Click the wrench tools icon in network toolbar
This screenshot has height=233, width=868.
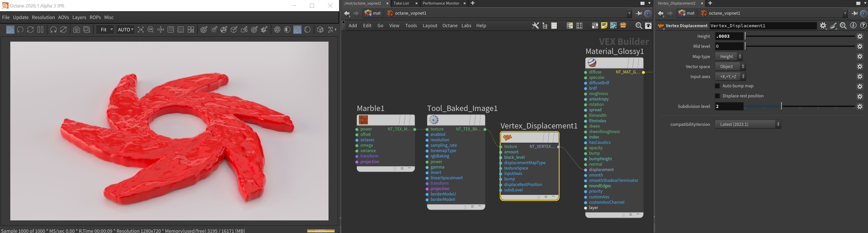(x=535, y=26)
